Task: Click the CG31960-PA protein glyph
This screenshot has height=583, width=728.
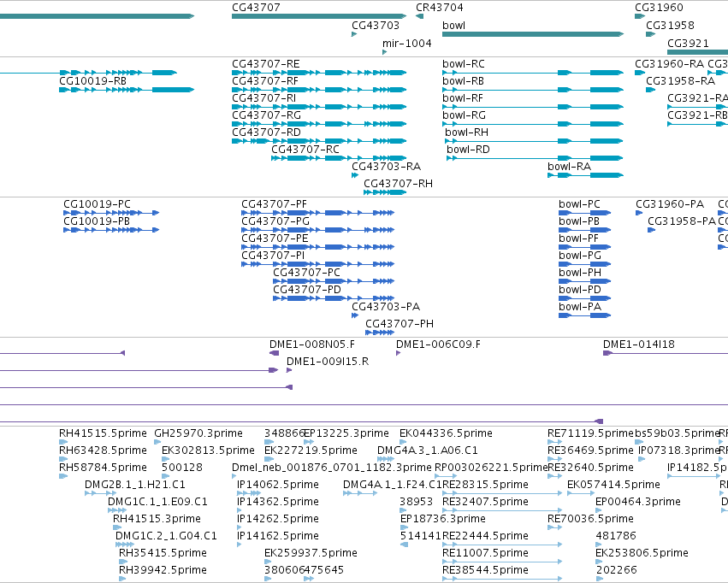Action: (639, 213)
